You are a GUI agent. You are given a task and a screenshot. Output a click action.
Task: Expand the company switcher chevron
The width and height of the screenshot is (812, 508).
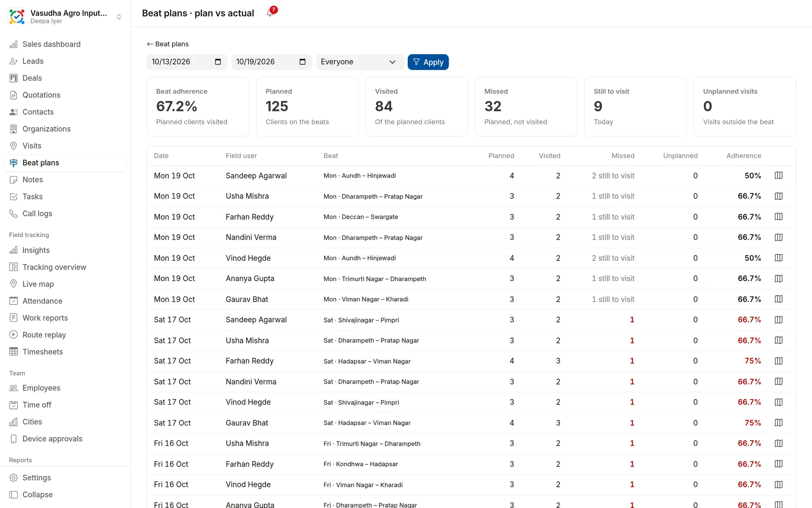pyautogui.click(x=119, y=17)
